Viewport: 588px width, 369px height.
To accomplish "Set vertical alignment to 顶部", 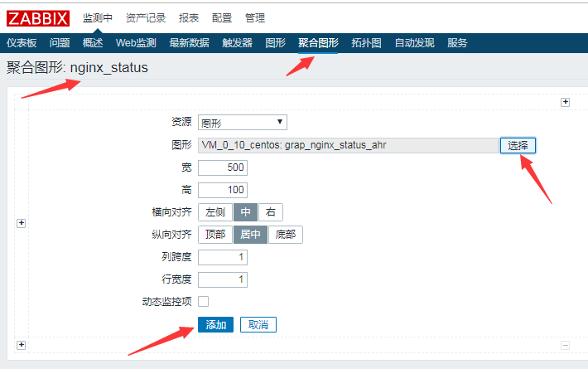I will pyautogui.click(x=215, y=235).
